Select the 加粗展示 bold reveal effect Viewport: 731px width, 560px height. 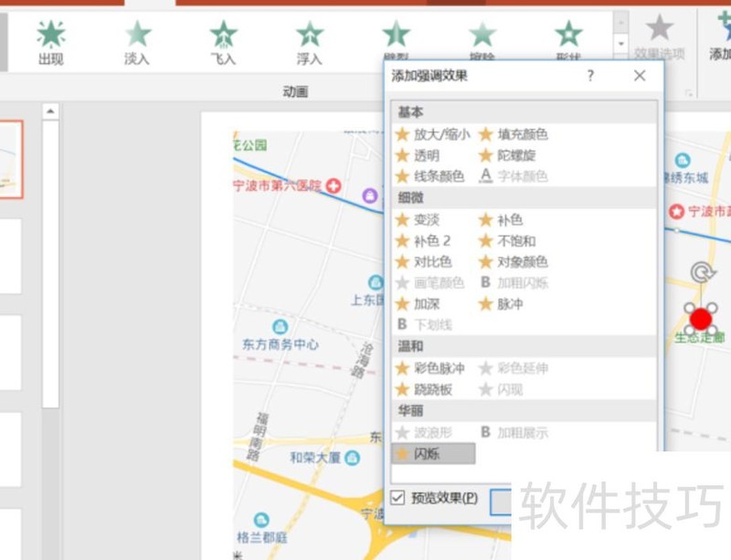click(x=518, y=432)
